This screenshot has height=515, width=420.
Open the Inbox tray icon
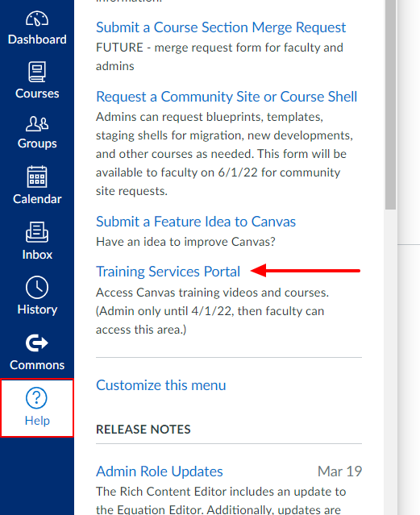(x=37, y=232)
